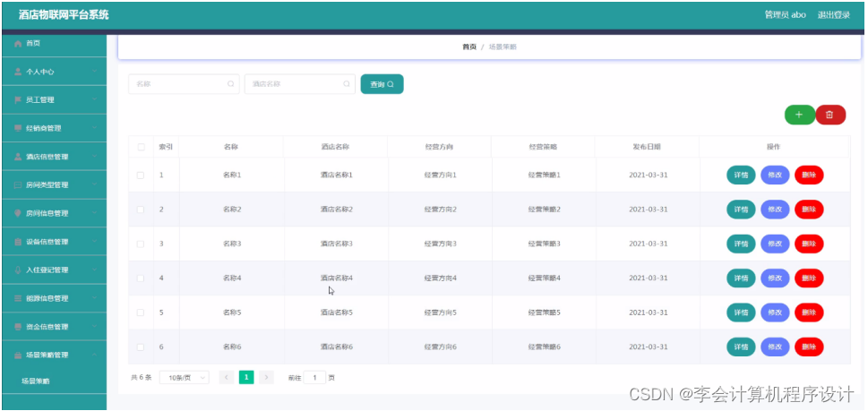Image resolution: width=868 pixels, height=411 pixels.
Task: Collapse 场景策略管理 chevron in sidebar
Action: pos(95,355)
